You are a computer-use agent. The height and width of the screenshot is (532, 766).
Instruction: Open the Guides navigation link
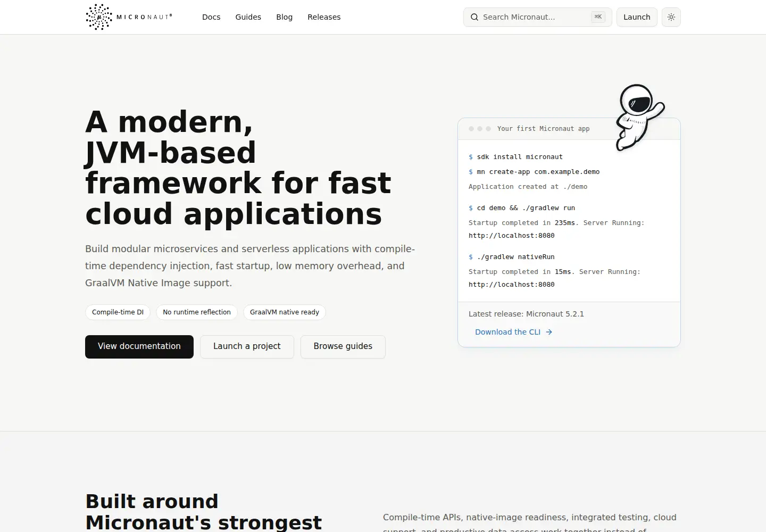click(248, 17)
